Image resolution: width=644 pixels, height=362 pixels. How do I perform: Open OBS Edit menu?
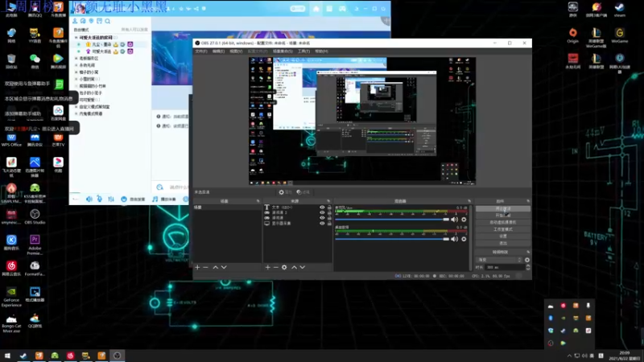(218, 51)
